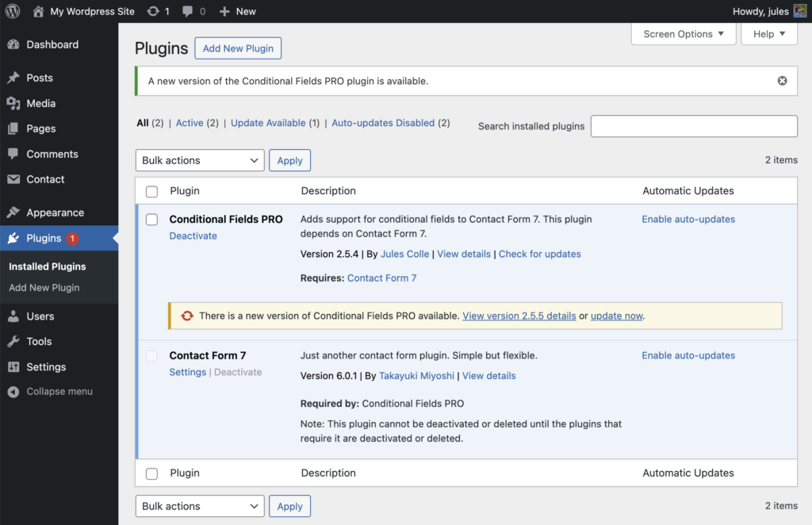Expand the Help tab
This screenshot has height=525, width=812.
point(769,34)
